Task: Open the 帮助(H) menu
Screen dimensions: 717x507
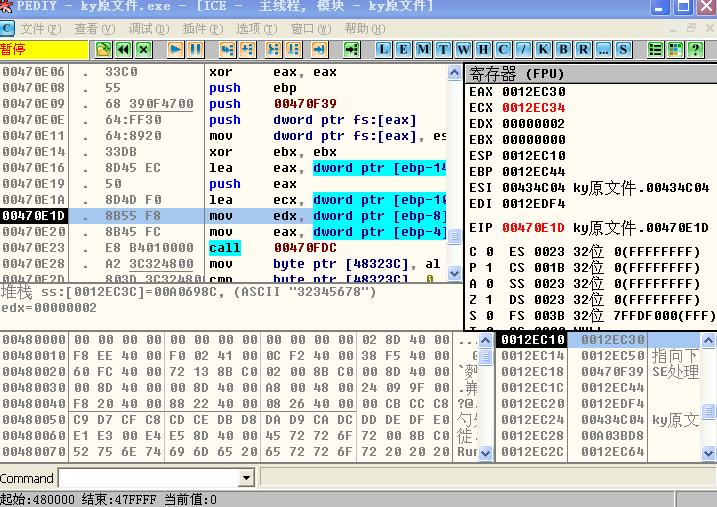Action: 365,29
